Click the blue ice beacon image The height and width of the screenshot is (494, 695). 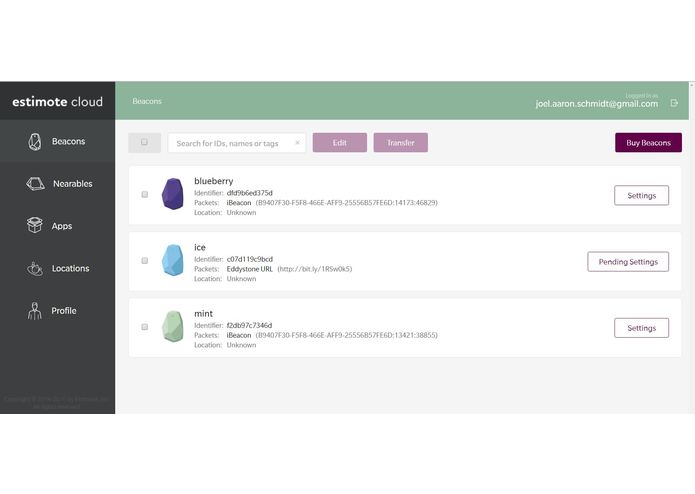pos(173,260)
